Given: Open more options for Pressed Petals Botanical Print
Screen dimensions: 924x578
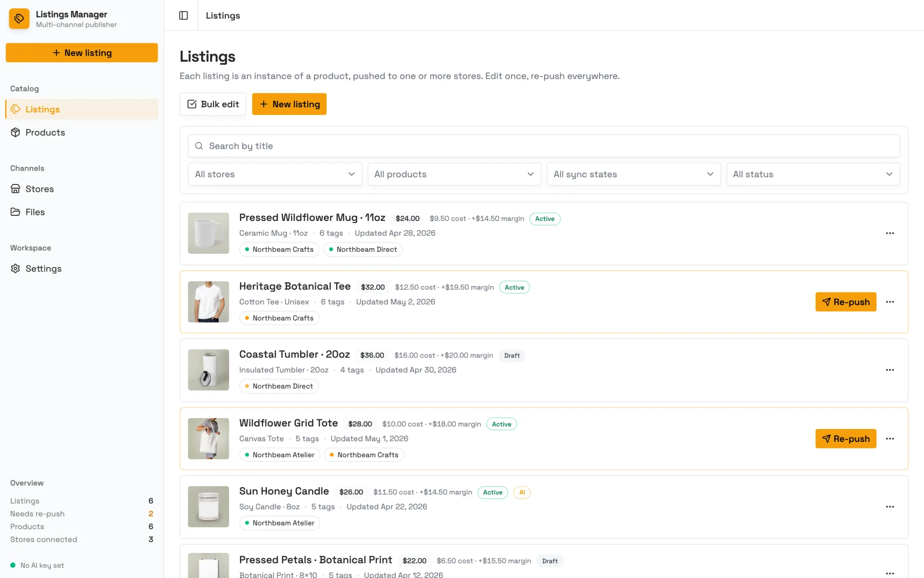Looking at the screenshot, I should (890, 573).
